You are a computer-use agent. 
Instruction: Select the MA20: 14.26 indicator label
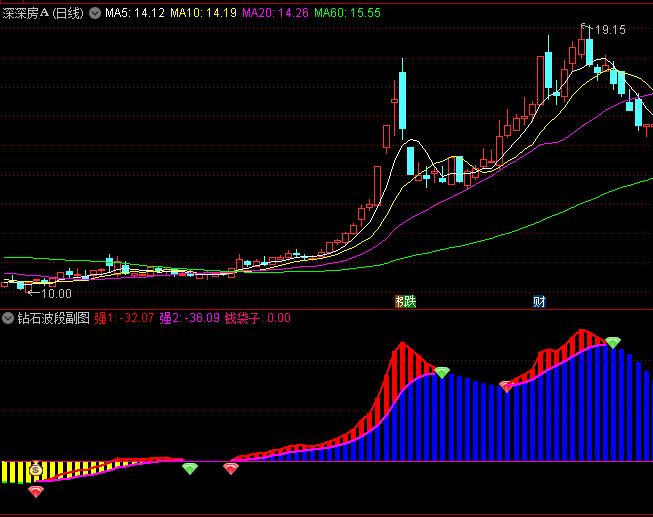tap(275, 13)
